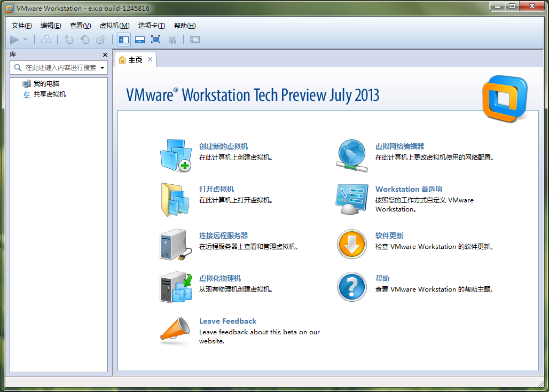Open the 编辑(E) menu

click(51, 26)
